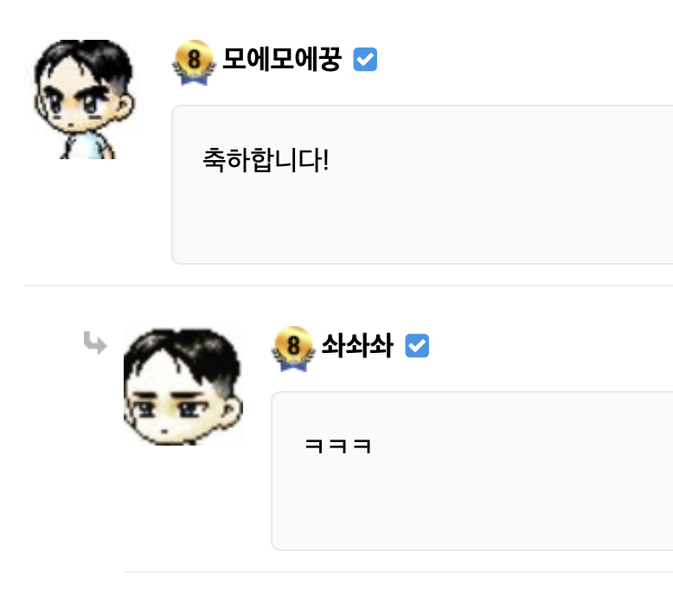The height and width of the screenshot is (616, 673).
Task: Select the gold badge of the first commenter
Action: pos(192,61)
